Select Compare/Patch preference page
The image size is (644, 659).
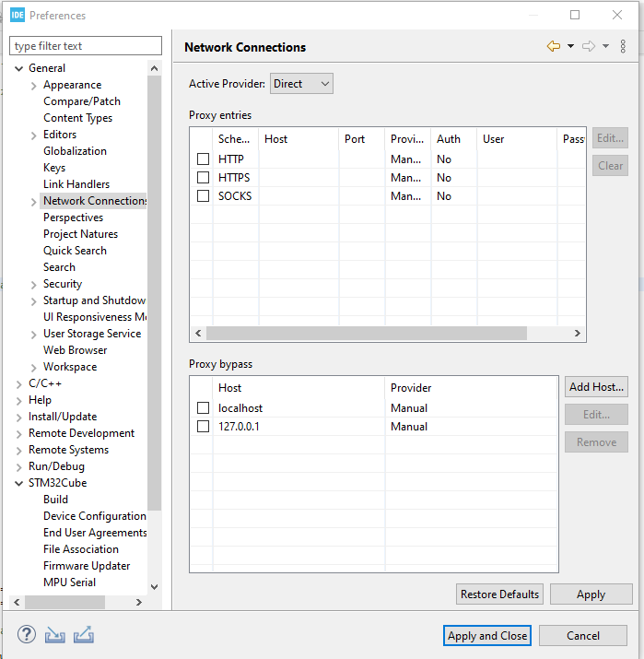pyautogui.click(x=82, y=101)
